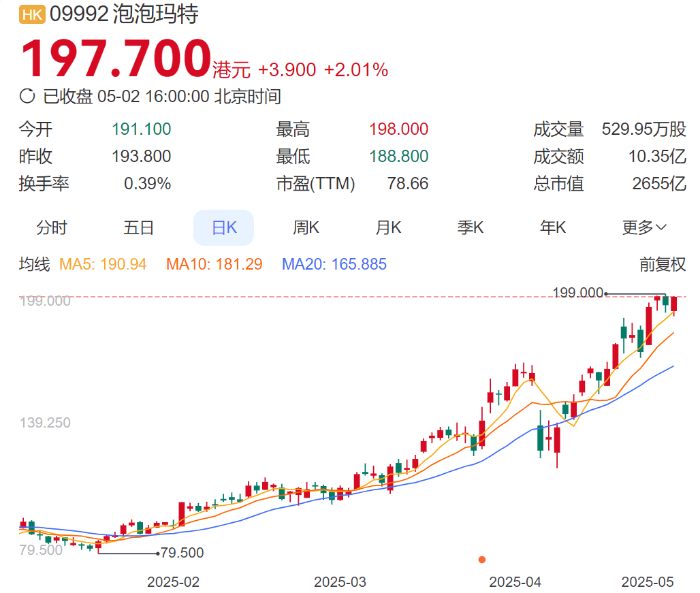Screen dimensions: 700x593
Task: Click the 换手率 value 0.39%
Action: 147,183
